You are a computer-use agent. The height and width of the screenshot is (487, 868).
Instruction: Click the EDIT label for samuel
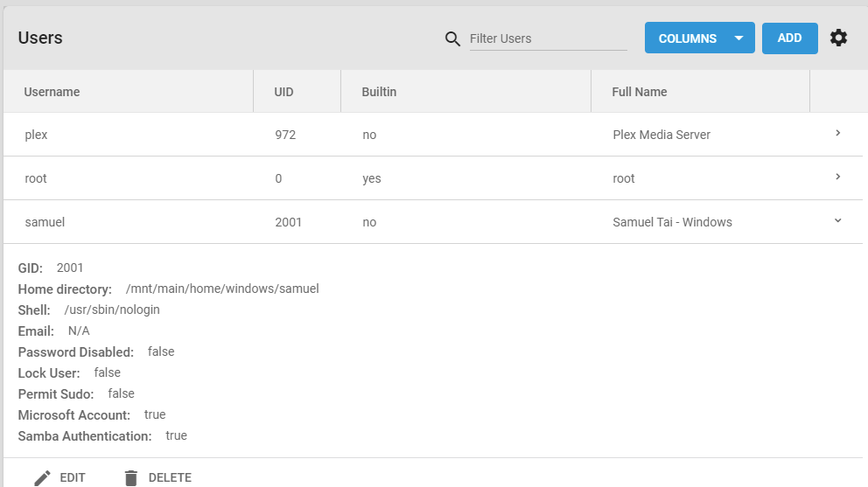tap(73, 477)
